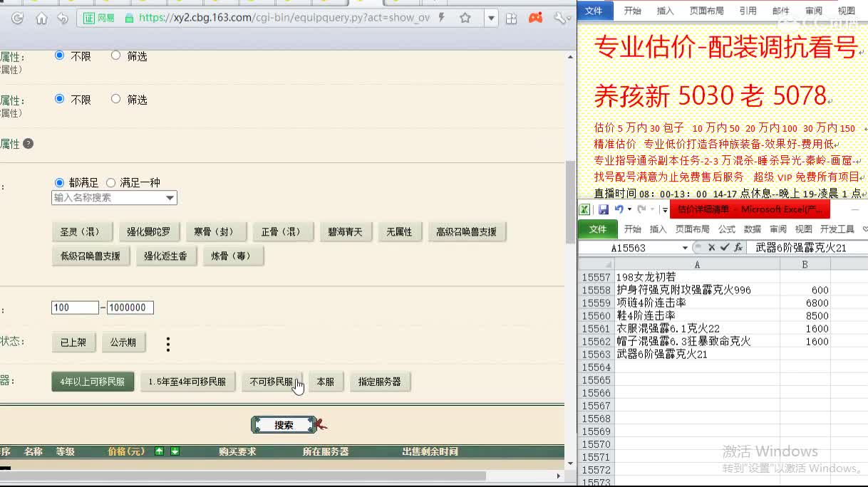Viewport: 868px width, 487px height.
Task: Click the question mark help icon beside 属性
Action: 28,143
